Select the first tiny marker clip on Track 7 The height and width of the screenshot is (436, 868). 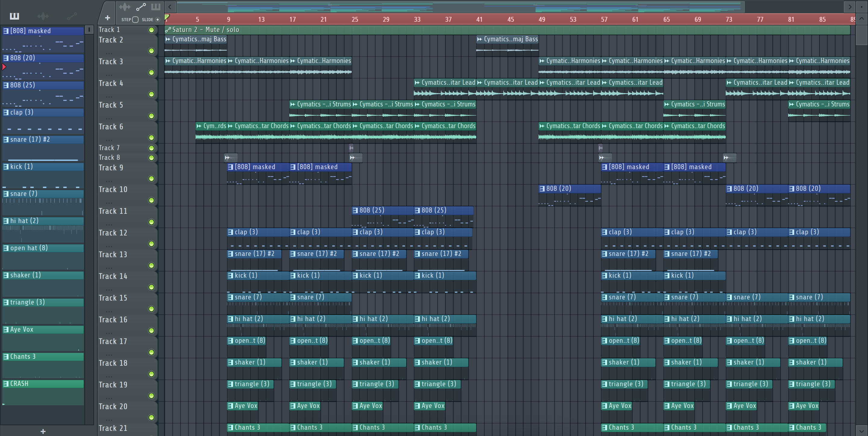click(351, 148)
